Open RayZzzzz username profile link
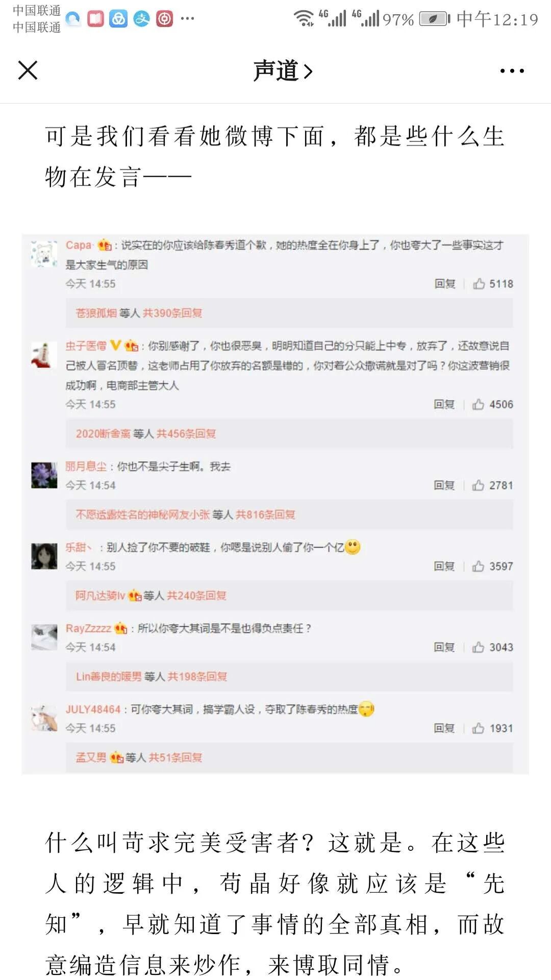This screenshot has width=551, height=980. [x=88, y=628]
